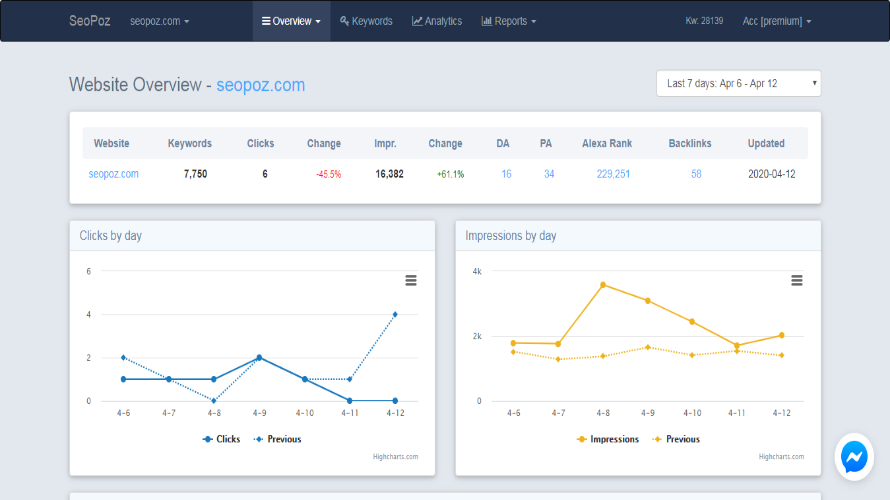The height and width of the screenshot is (500, 890).
Task: Click the Clicks column header
Action: [x=261, y=144]
